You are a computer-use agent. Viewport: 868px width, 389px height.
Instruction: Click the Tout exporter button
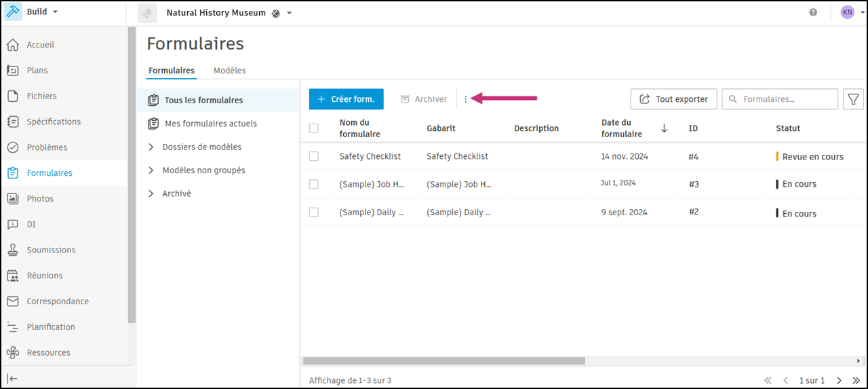coord(673,99)
